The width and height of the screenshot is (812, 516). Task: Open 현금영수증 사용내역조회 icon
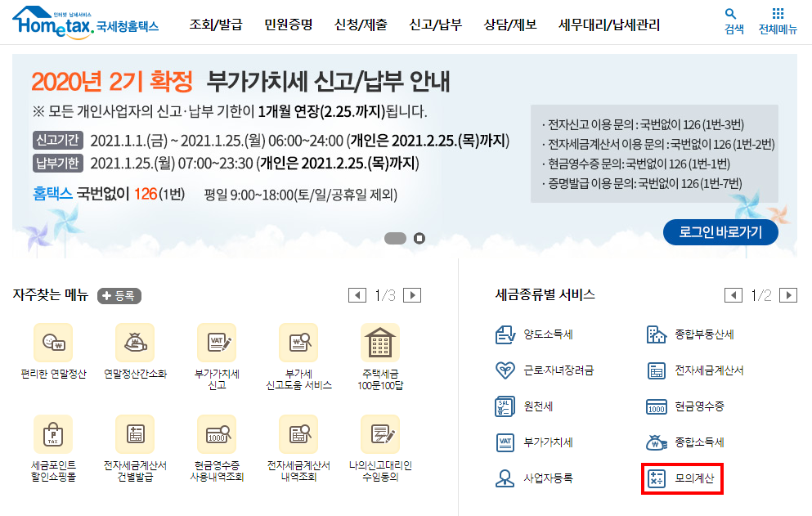click(x=217, y=434)
